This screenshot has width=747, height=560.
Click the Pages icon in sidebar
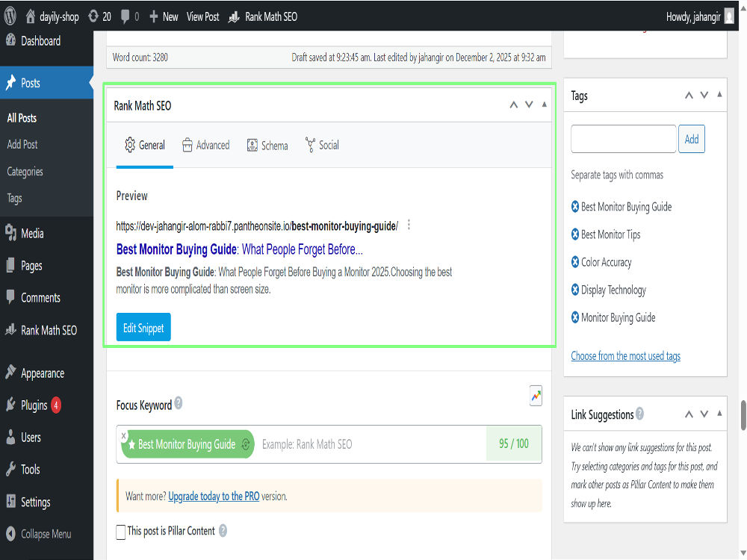10,265
